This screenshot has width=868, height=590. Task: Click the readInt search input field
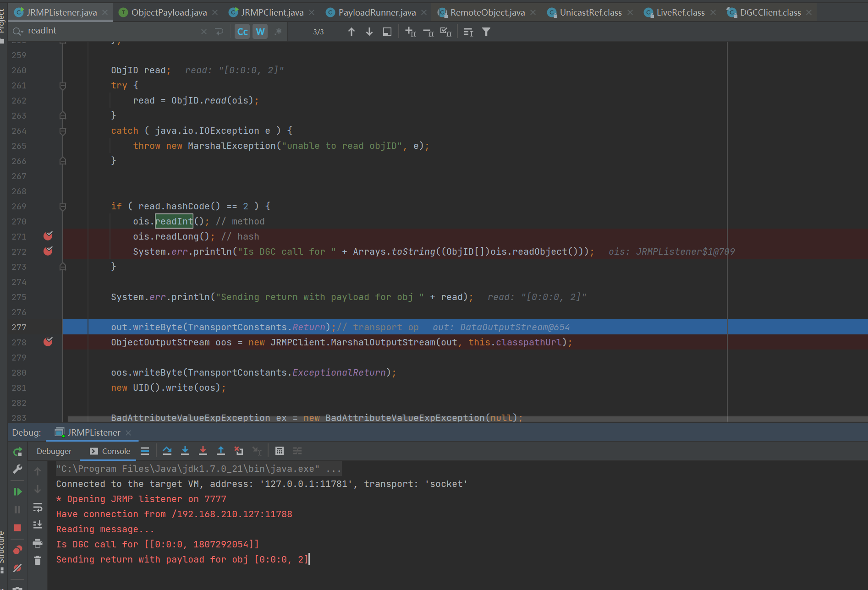pos(112,31)
